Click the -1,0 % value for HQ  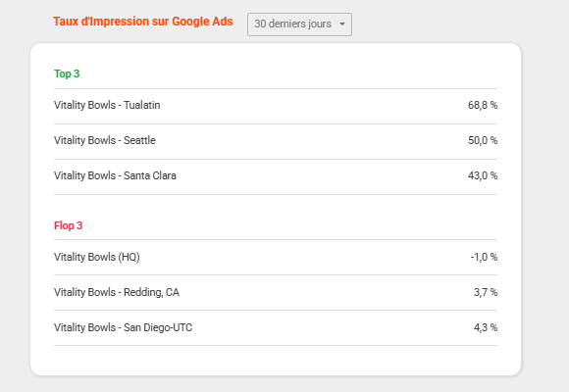(484, 257)
